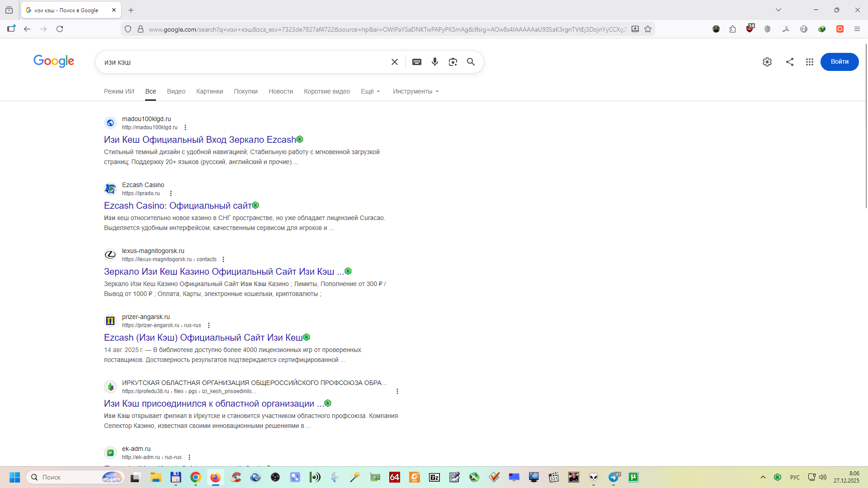Open three-dot menu for iprado.ru result
Viewport: 868px width, 488px height.
pos(171,193)
